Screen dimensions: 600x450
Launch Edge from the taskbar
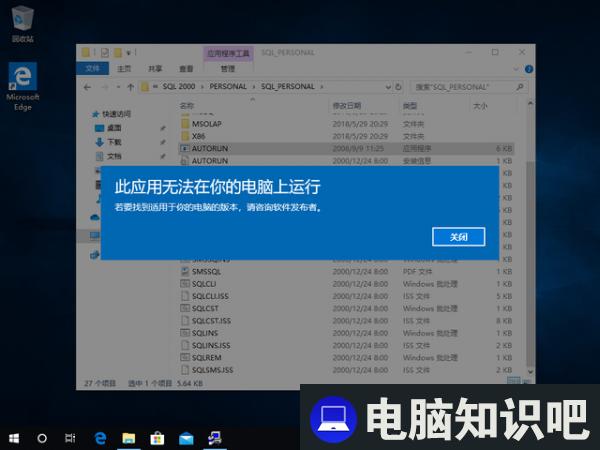pyautogui.click(x=100, y=438)
